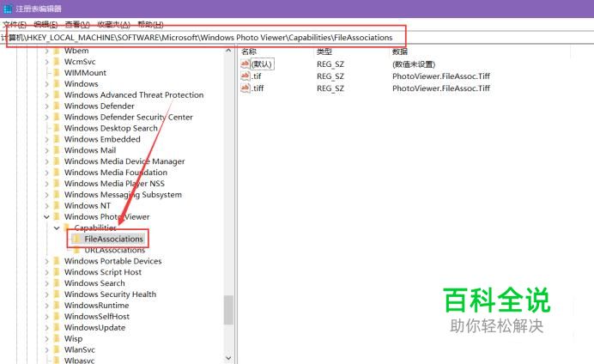Click folder icon of Windows Photo Viewer
This screenshot has height=364, width=594.
click(57, 216)
